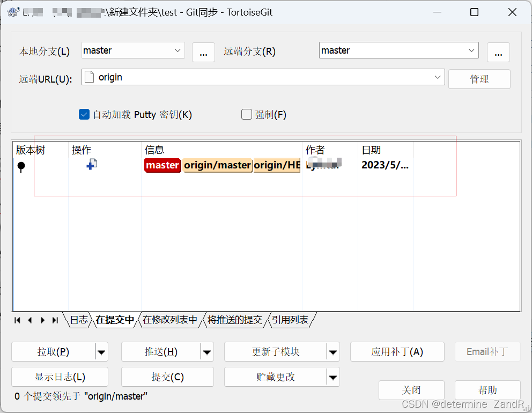This screenshot has height=413, width=532.
Task: Click the document icon in the origin URL field
Action: tap(89, 77)
